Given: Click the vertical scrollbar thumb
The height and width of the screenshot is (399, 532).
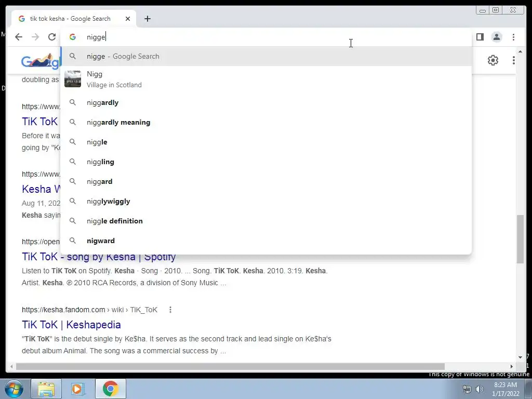Looking at the screenshot, I should coord(520,239).
